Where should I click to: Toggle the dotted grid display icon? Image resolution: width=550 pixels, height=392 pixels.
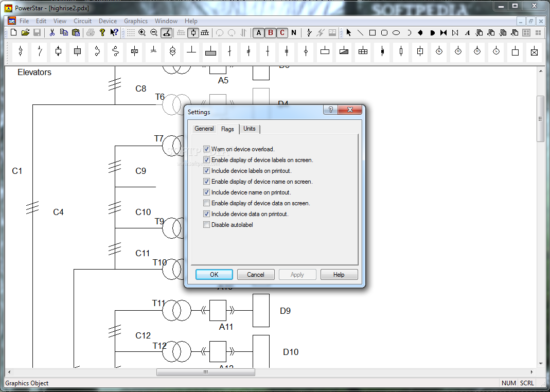[131, 32]
